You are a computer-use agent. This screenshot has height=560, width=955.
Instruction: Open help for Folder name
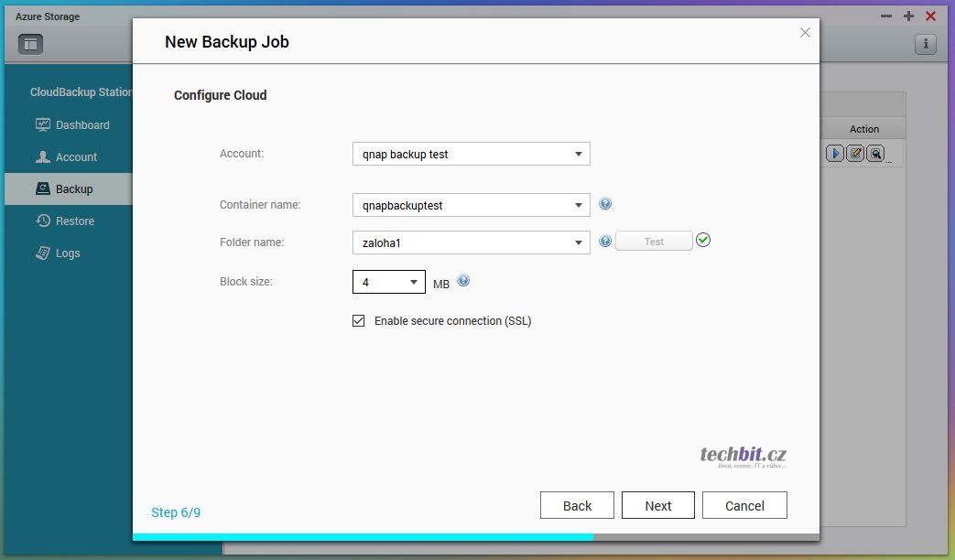point(605,242)
